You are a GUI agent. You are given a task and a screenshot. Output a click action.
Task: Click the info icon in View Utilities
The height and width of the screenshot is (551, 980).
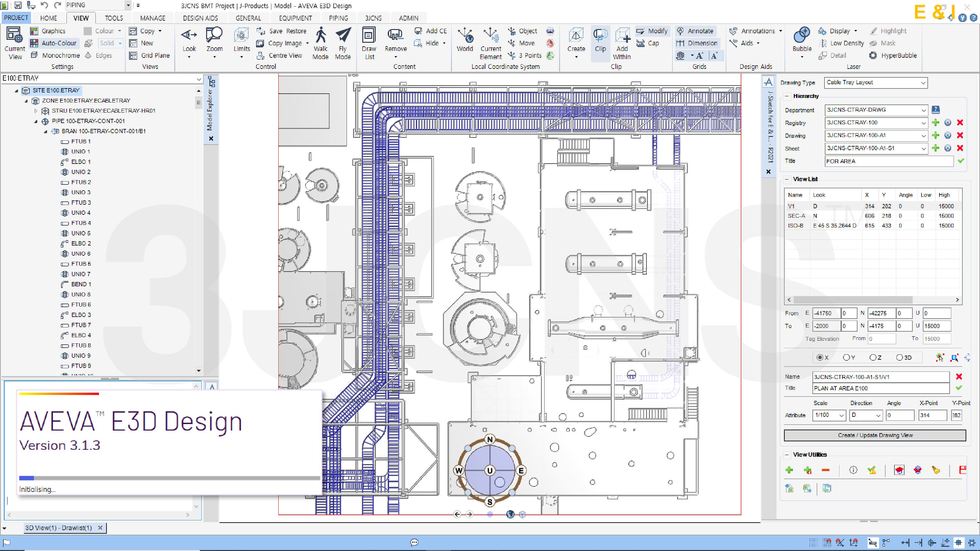[853, 470]
